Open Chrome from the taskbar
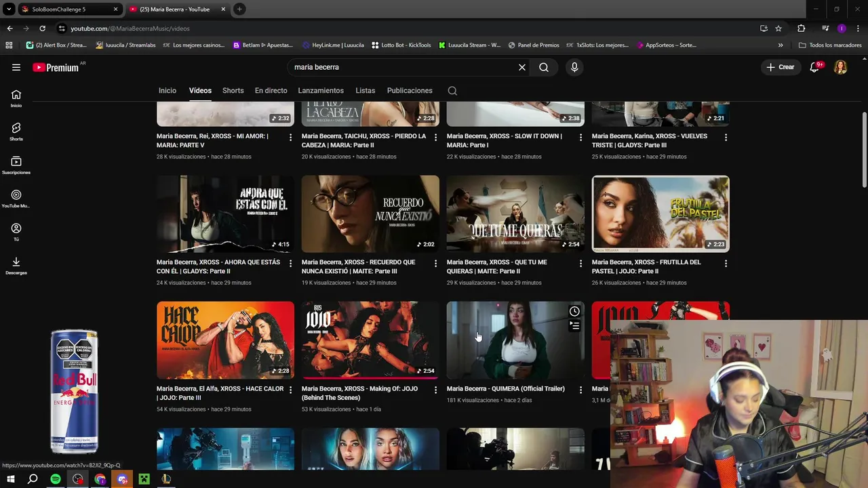 (x=100, y=479)
